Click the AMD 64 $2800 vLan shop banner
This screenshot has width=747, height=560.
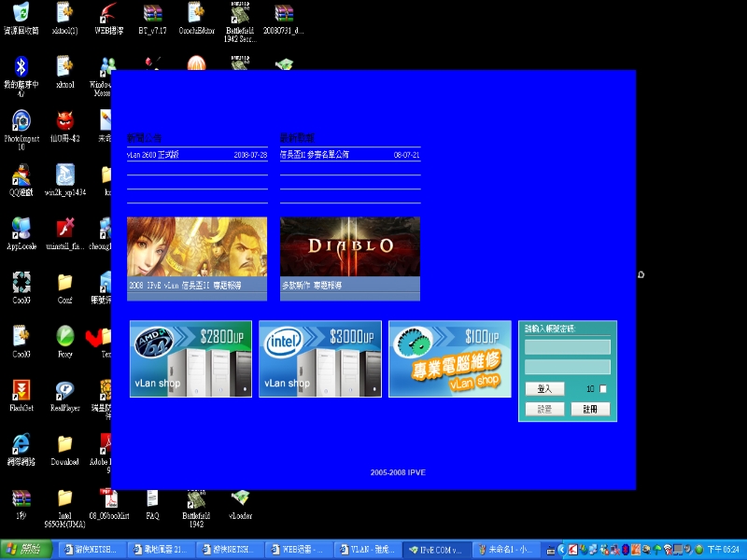190,359
